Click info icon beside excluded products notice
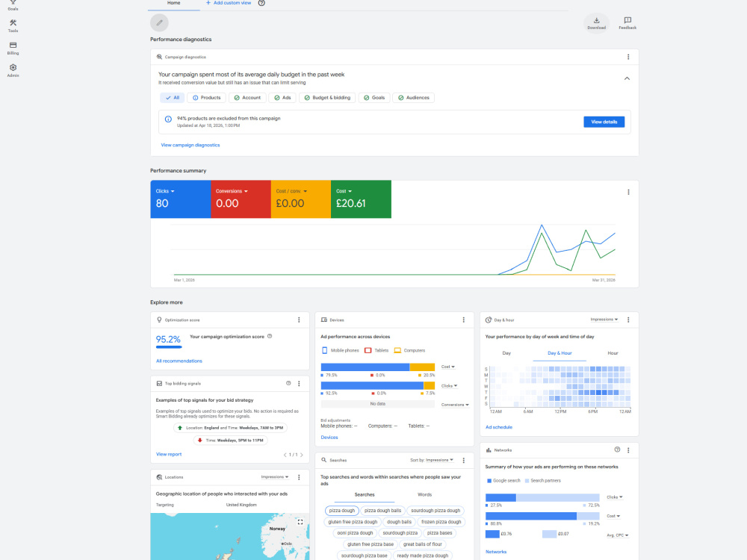The height and width of the screenshot is (560, 747). pyautogui.click(x=168, y=119)
